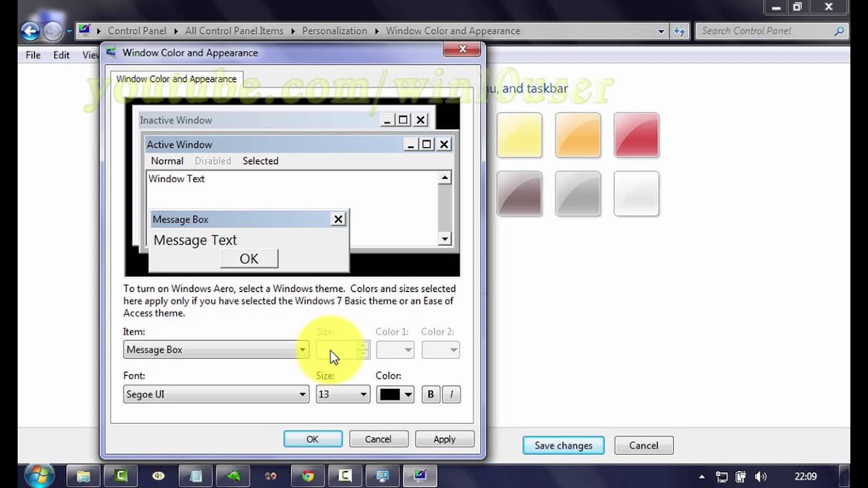Choose the white window color swatch
The image size is (868, 488).
(x=637, y=194)
